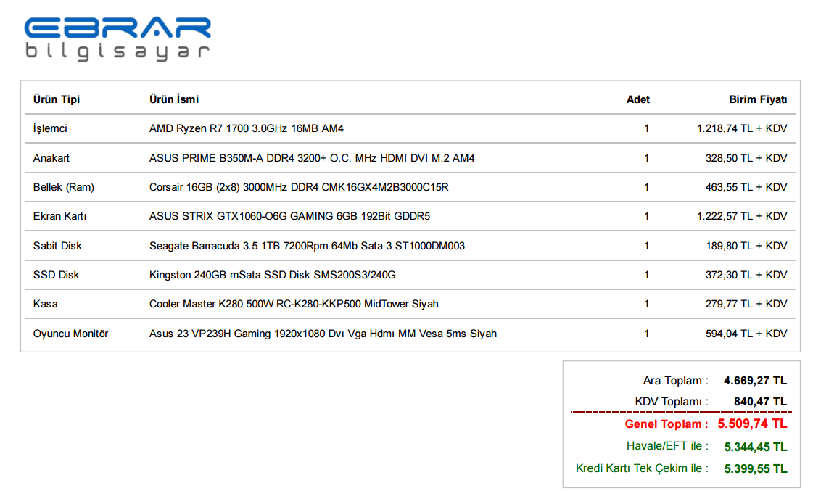The width and height of the screenshot is (813, 504).
Task: Click 'Cooler Master K280 500W' product name
Action: click(x=294, y=304)
